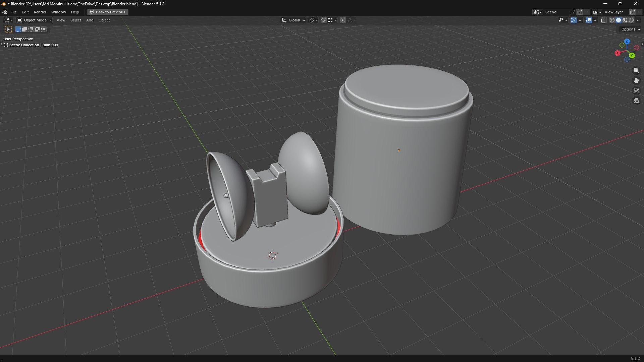
Task: Expand the toolbar region arrow at left edge
Action: click(x=1, y=44)
